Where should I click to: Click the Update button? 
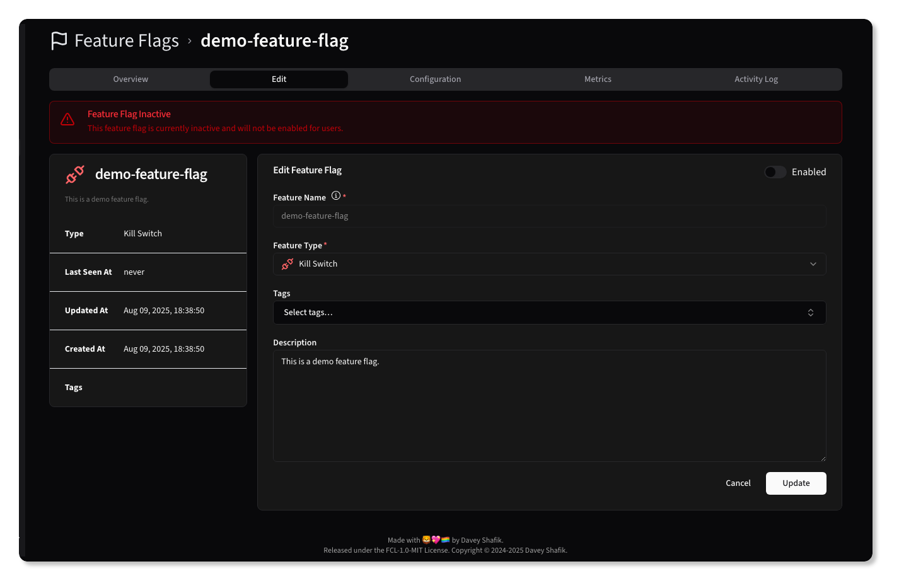point(796,483)
